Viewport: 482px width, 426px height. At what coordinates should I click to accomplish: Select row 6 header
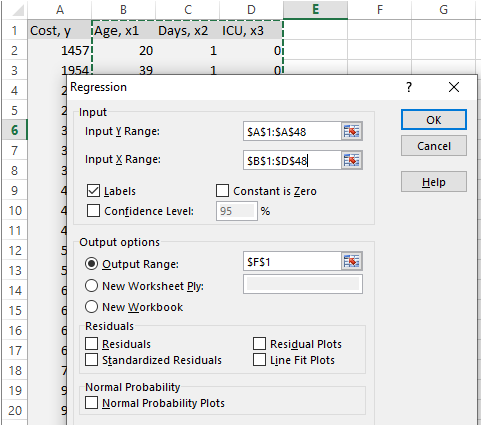point(15,130)
